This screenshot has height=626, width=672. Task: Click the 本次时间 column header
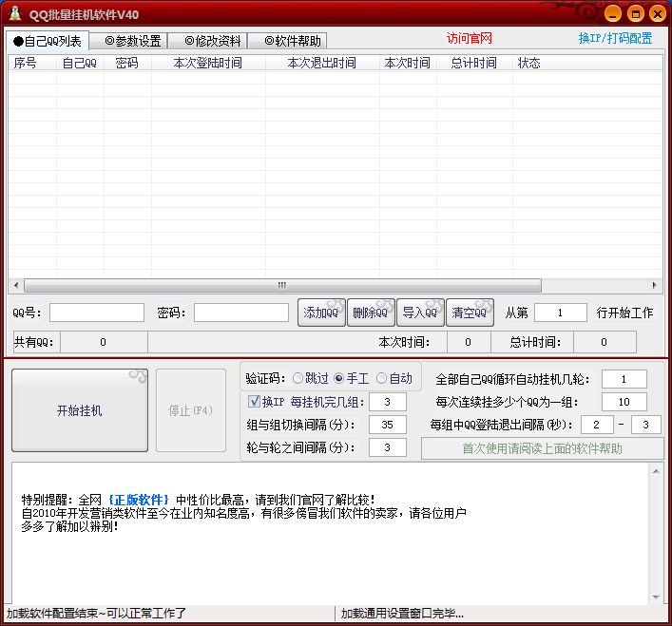(x=408, y=63)
